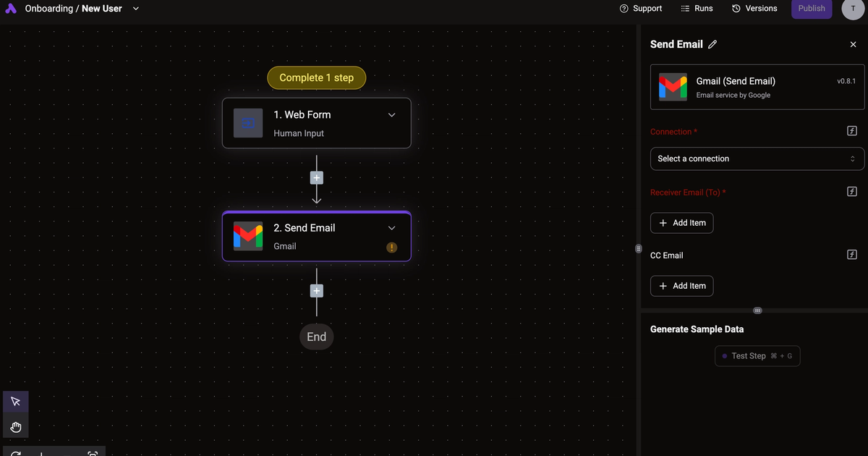Image resolution: width=868 pixels, height=456 pixels.
Task: Expand the Web Form node chevron
Action: click(391, 114)
